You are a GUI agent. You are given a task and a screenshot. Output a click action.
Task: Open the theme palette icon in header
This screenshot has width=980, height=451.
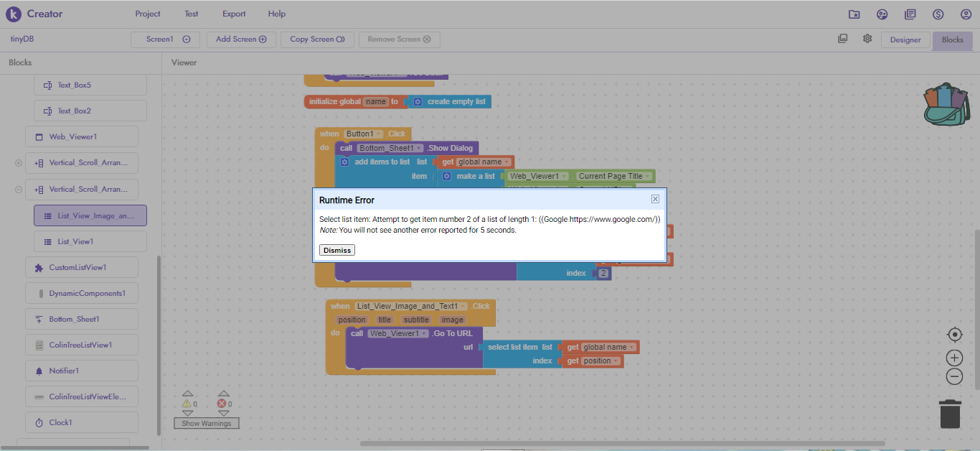tap(882, 14)
